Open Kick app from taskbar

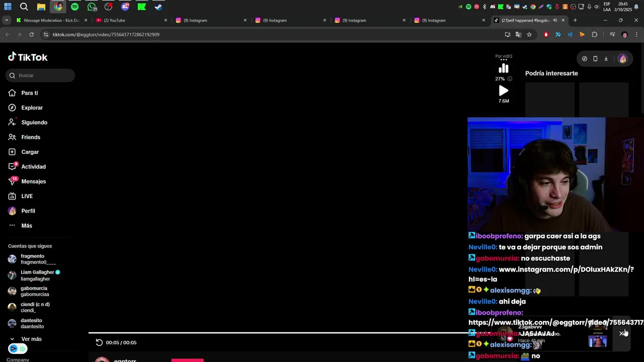pos(142,7)
